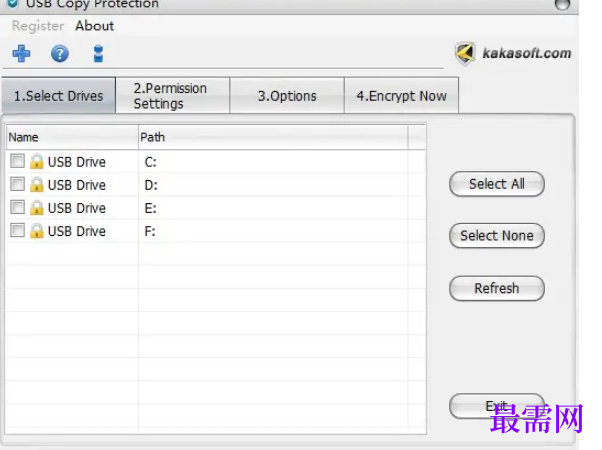
Task: Go to the 3.Options tab
Action: click(287, 96)
